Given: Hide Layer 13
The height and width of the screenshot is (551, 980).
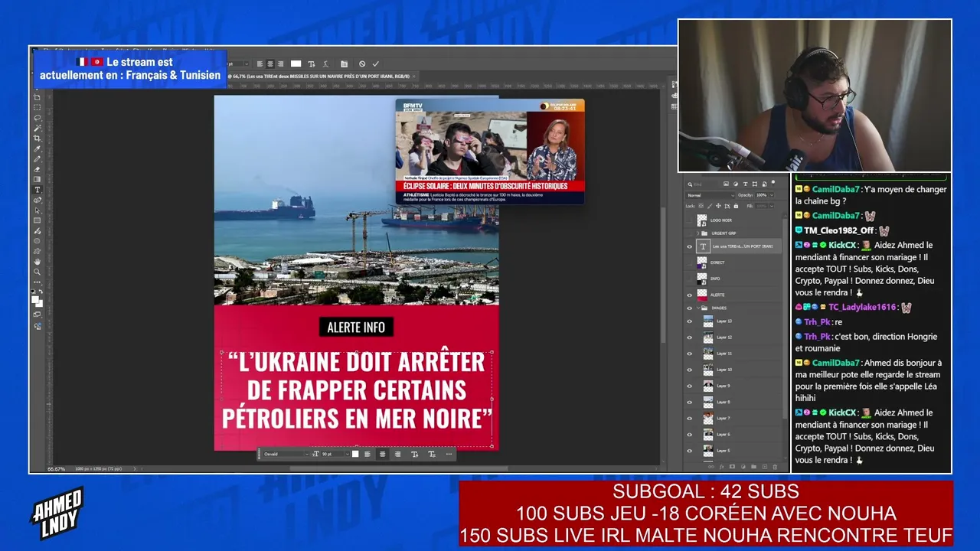Looking at the screenshot, I should pos(689,321).
